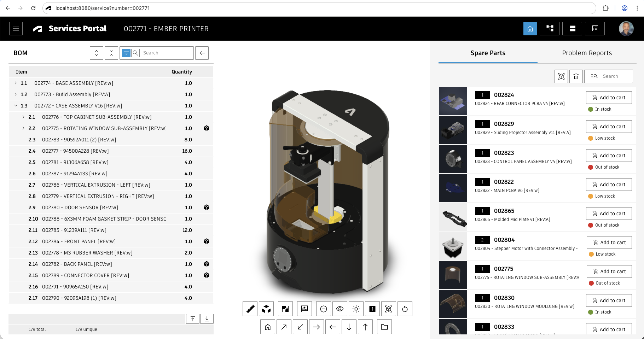
Task: Add 002865 Molded Mid Plate to cart
Action: (609, 214)
